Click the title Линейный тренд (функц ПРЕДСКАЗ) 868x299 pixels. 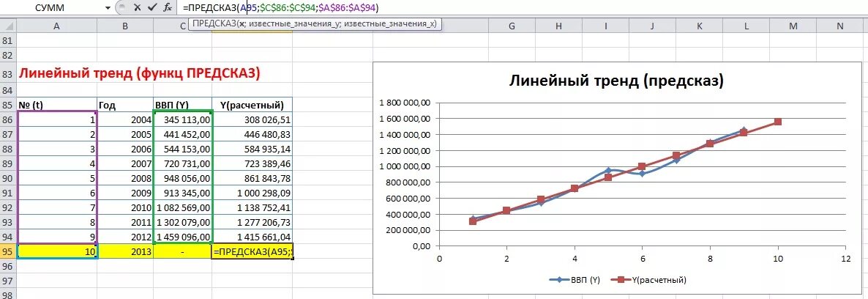(x=140, y=73)
